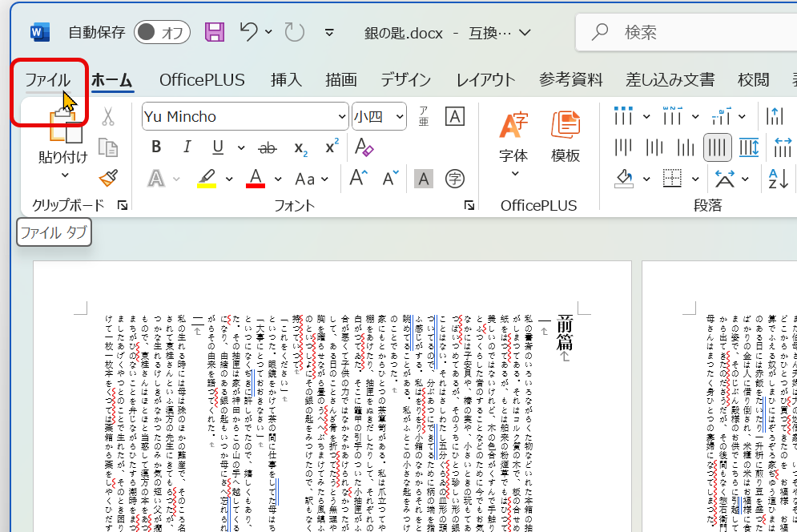Open the Yu Mincho font name box

point(245,116)
